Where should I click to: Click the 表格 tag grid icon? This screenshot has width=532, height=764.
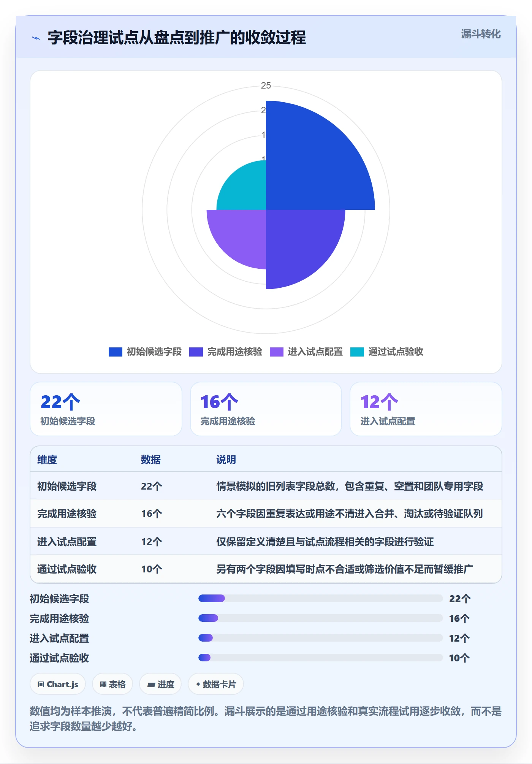point(103,685)
